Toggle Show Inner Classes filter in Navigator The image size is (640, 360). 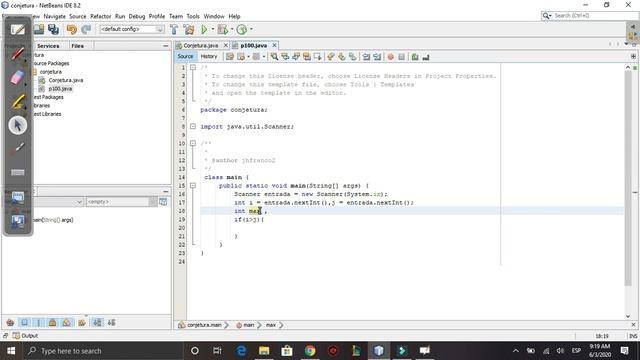click(x=67, y=322)
